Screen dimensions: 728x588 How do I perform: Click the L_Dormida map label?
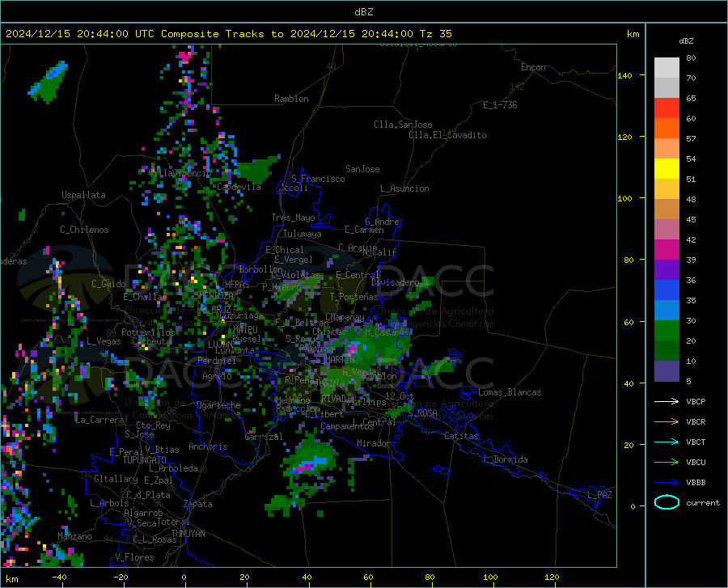coord(505,459)
